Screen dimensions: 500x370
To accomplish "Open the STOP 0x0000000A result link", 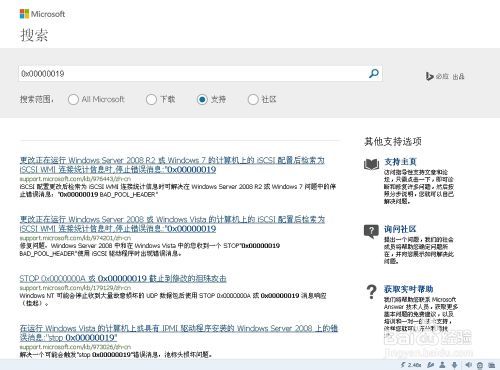I will pos(123,278).
